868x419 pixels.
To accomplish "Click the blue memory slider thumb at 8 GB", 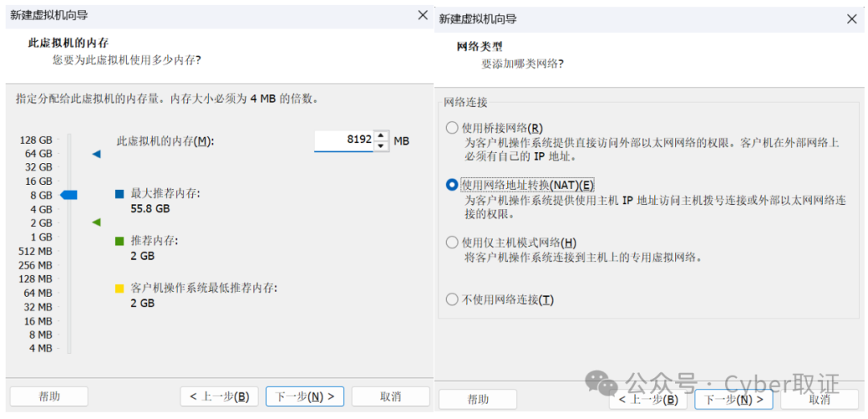I will pyautogui.click(x=68, y=195).
